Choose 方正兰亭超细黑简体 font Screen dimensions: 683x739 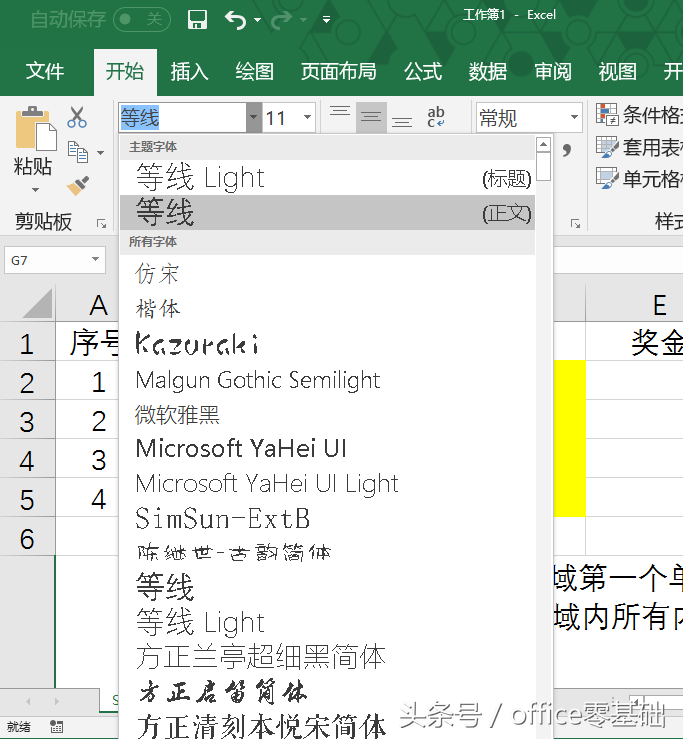(x=328, y=657)
